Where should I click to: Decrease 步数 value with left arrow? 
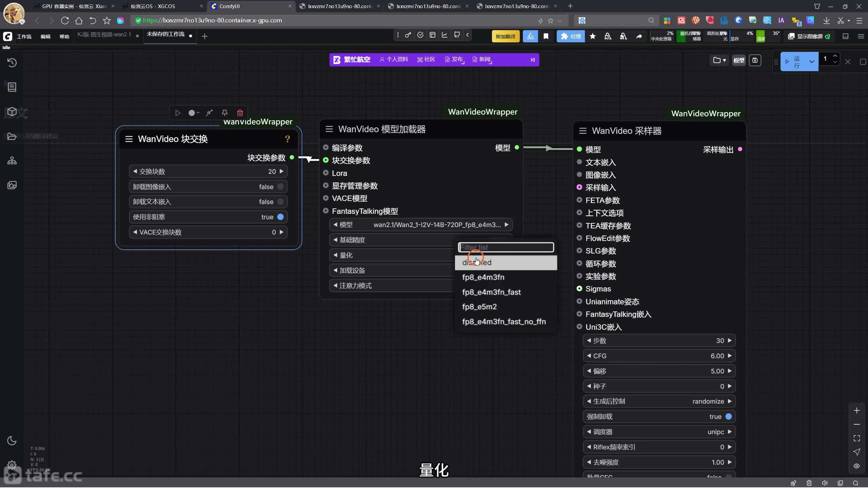[589, 341]
